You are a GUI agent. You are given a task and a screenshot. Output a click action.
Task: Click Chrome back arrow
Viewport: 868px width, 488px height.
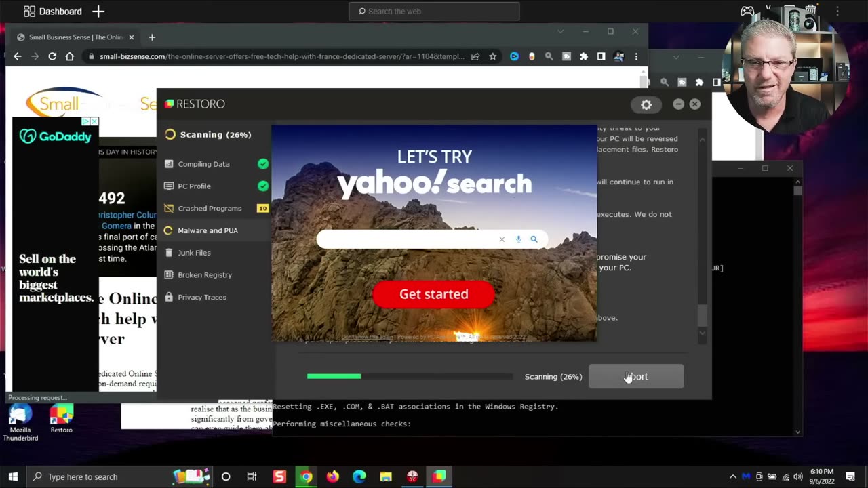[18, 56]
